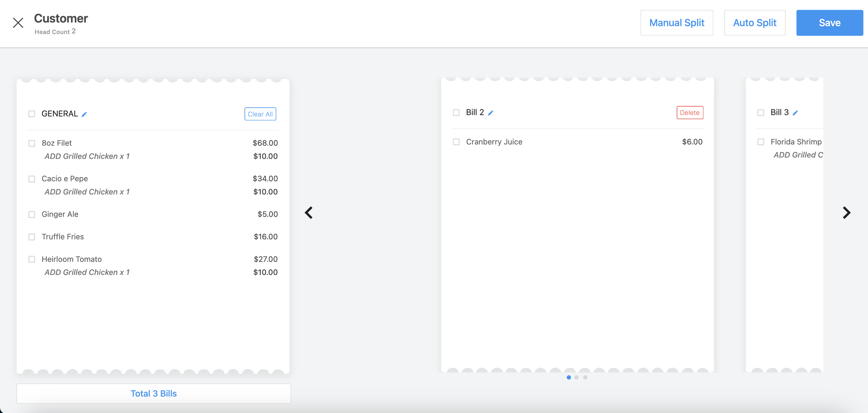Jump to second bill using pagination dot
This screenshot has height=413, width=868.
point(577,377)
